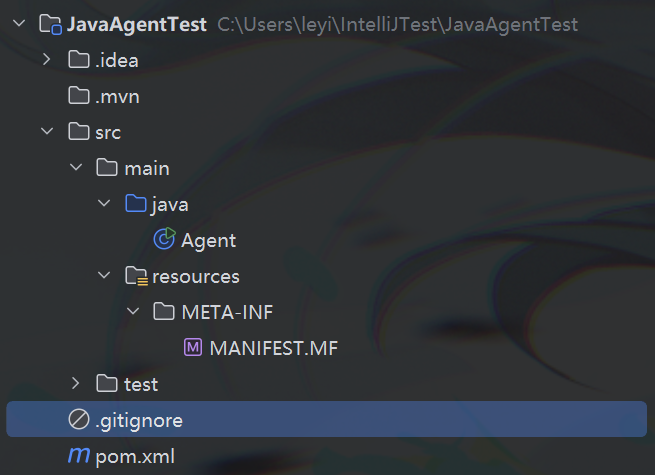Screen dimensions: 655x475
Task: Click the .gitignore ignore-file icon
Action: click(x=78, y=420)
